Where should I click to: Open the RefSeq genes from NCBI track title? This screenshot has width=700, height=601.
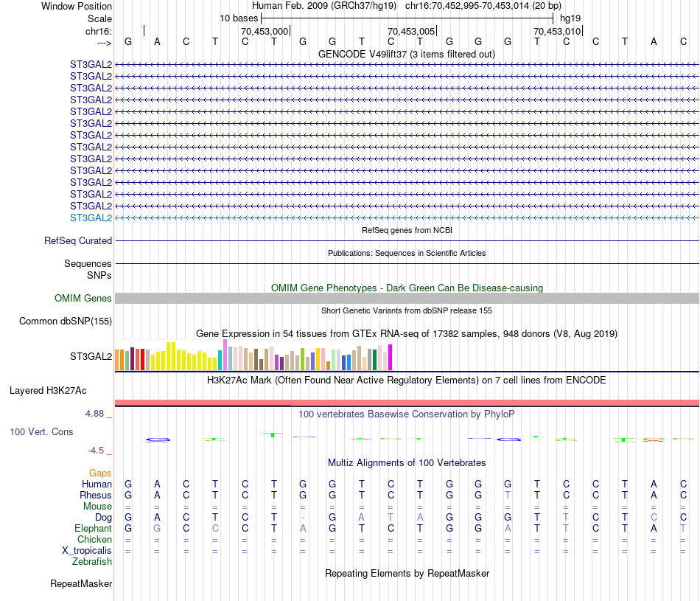pos(407,230)
